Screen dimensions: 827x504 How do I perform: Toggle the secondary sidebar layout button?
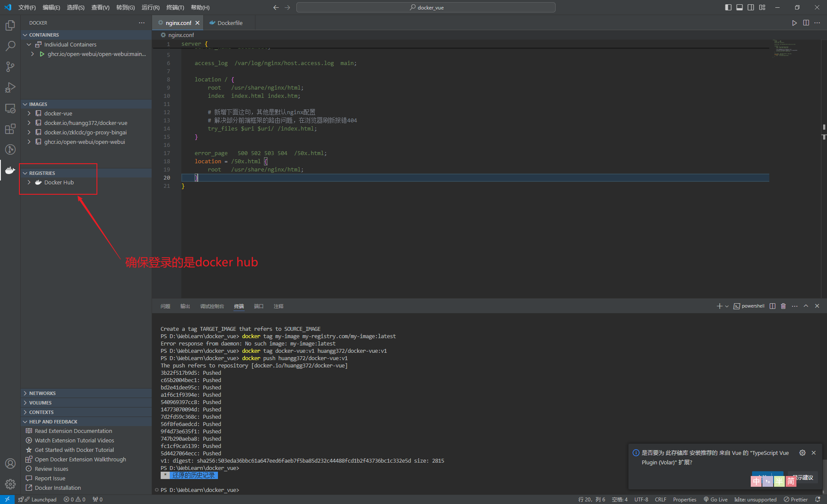(x=751, y=7)
